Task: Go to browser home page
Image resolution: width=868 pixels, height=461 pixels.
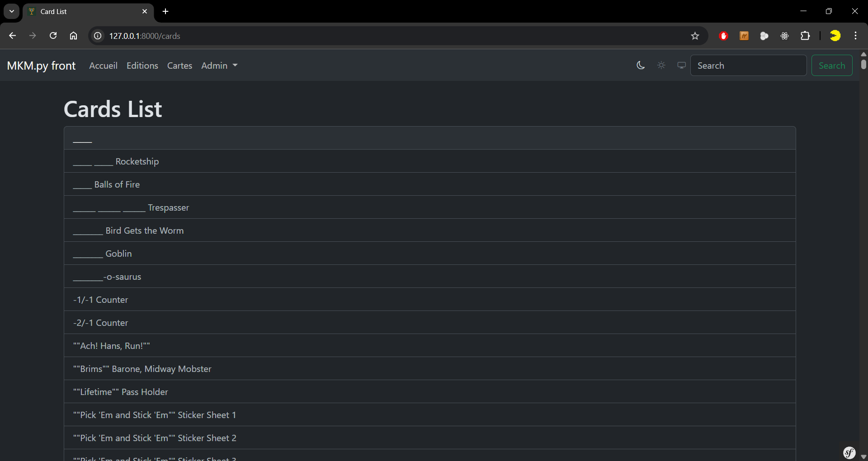Action: 73,36
